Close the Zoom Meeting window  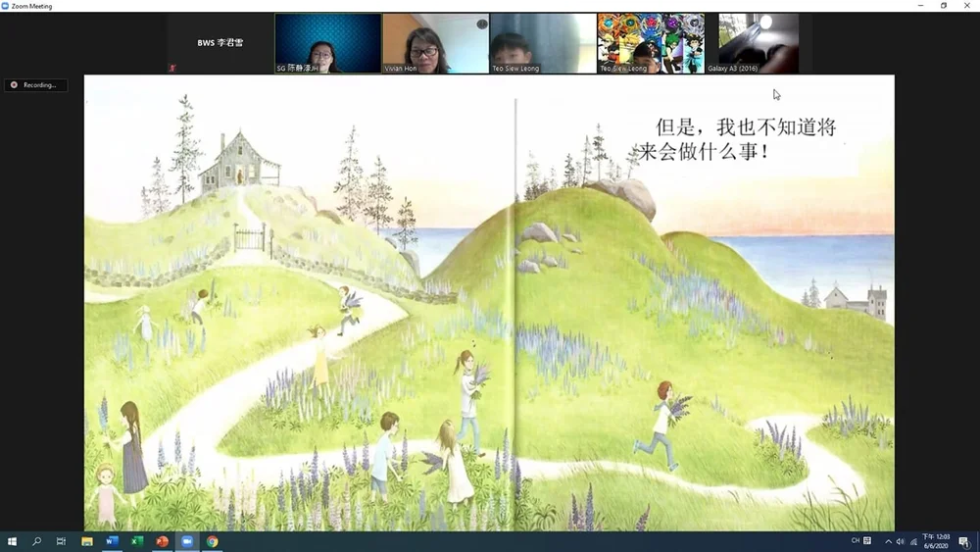(967, 6)
